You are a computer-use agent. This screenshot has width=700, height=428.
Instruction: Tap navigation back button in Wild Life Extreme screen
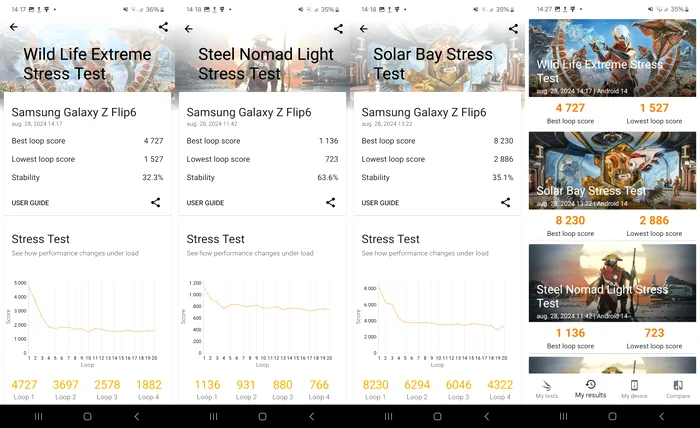137,416
